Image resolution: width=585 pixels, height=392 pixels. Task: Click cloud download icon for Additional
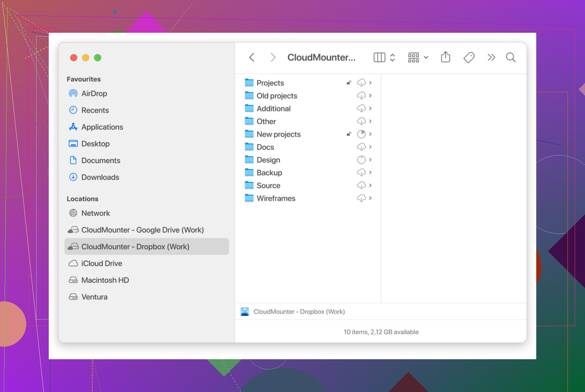tap(361, 109)
